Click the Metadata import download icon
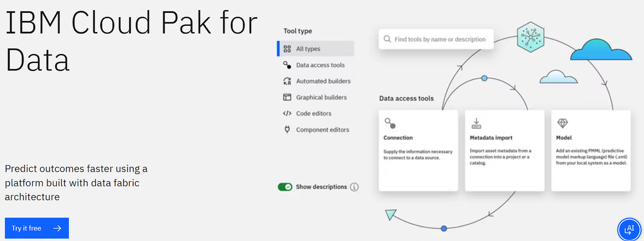 click(x=476, y=123)
